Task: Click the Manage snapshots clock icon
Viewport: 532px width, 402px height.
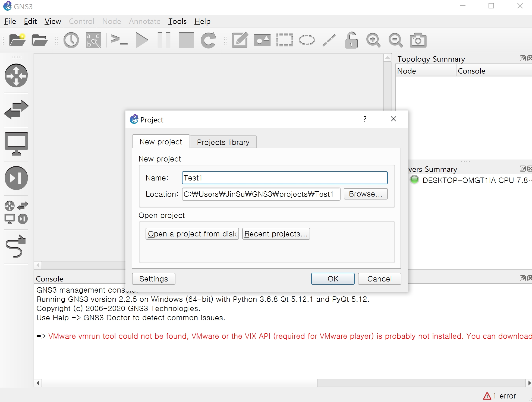Action: tap(71, 40)
